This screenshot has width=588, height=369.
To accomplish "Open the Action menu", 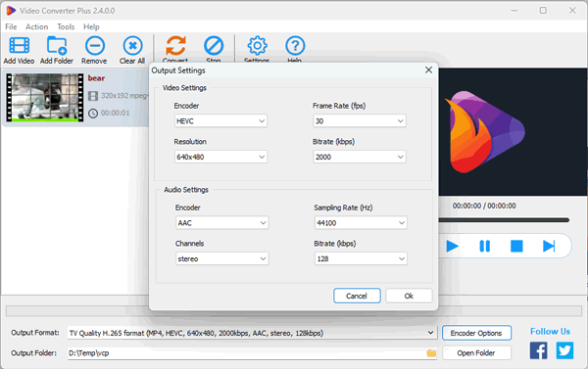I will (x=37, y=26).
